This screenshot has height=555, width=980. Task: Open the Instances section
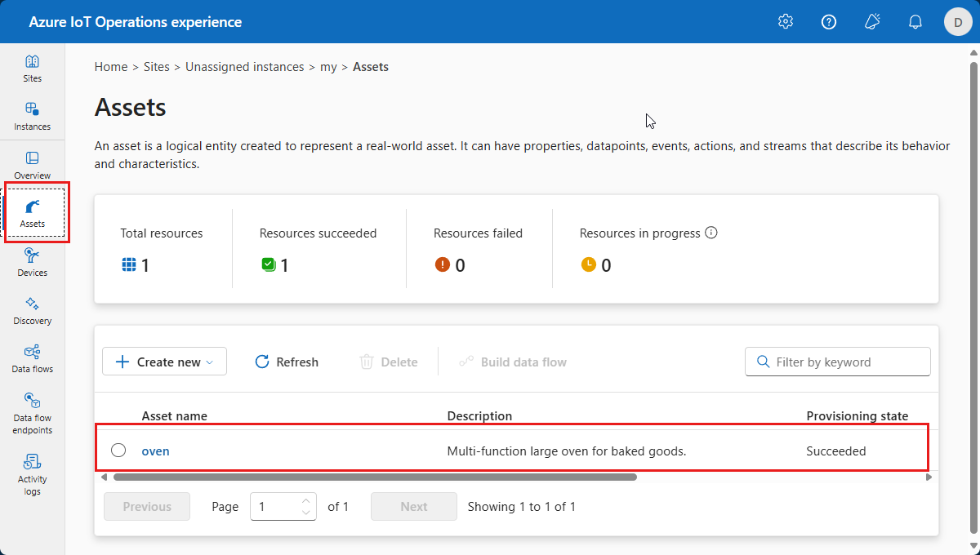tap(32, 115)
